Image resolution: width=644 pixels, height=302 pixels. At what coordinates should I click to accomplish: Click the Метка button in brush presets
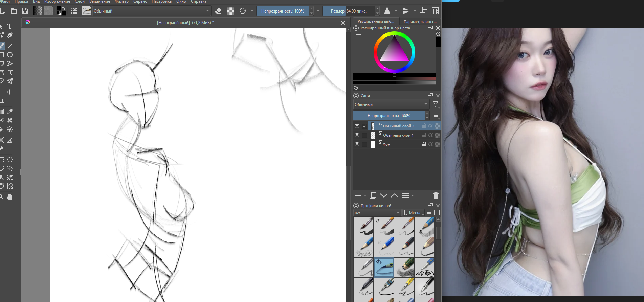point(413,213)
